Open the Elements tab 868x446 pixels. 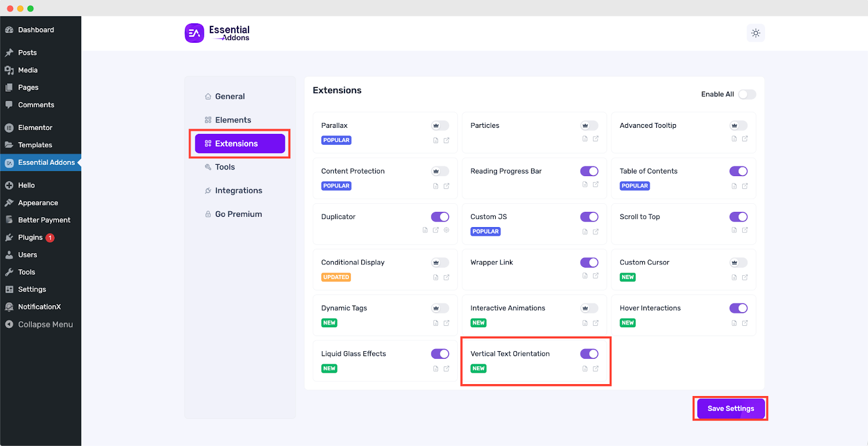(x=233, y=120)
